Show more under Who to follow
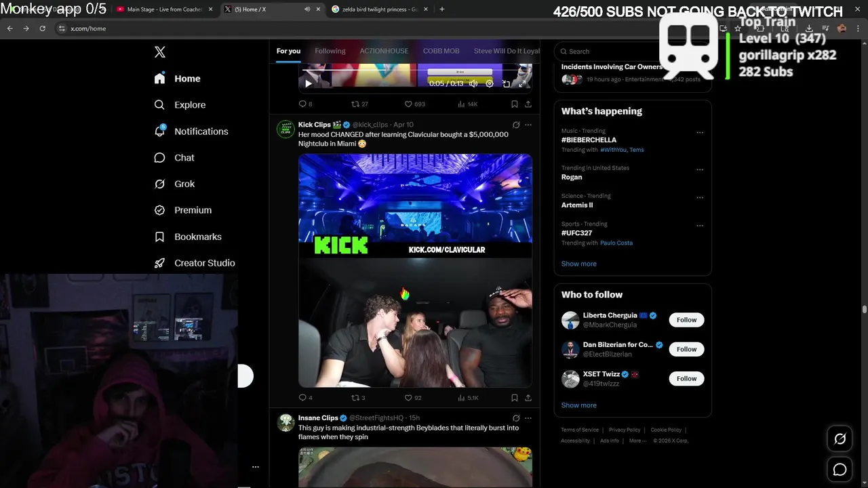The height and width of the screenshot is (488, 868). click(578, 405)
